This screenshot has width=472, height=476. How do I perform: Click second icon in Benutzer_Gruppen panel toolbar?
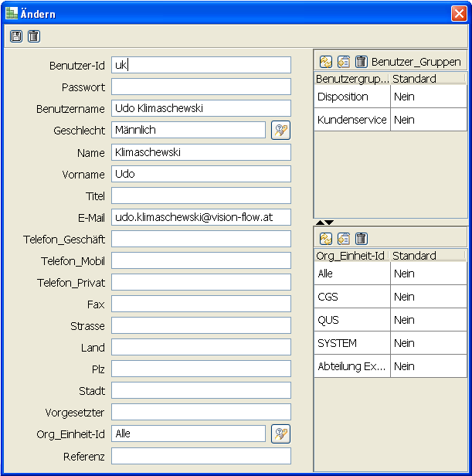344,62
